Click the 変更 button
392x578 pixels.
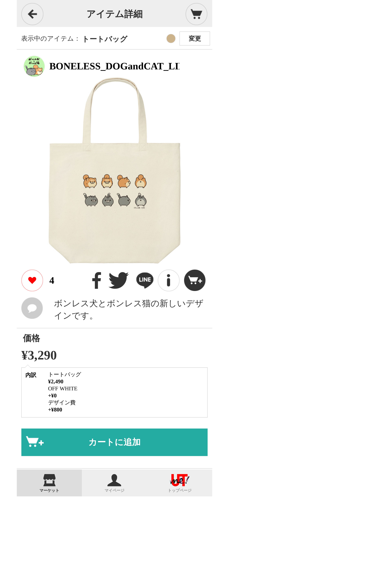click(195, 39)
